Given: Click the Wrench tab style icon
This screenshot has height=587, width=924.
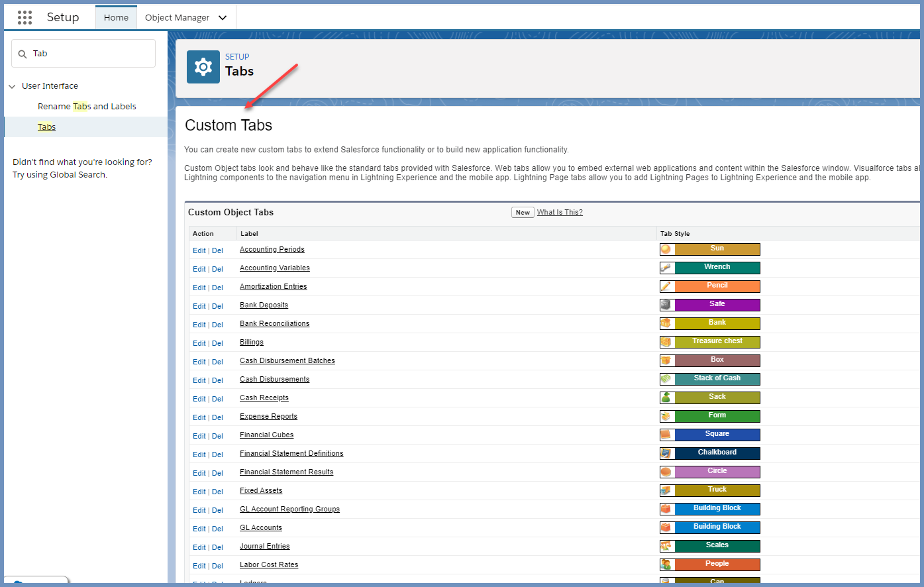Looking at the screenshot, I should tap(667, 268).
